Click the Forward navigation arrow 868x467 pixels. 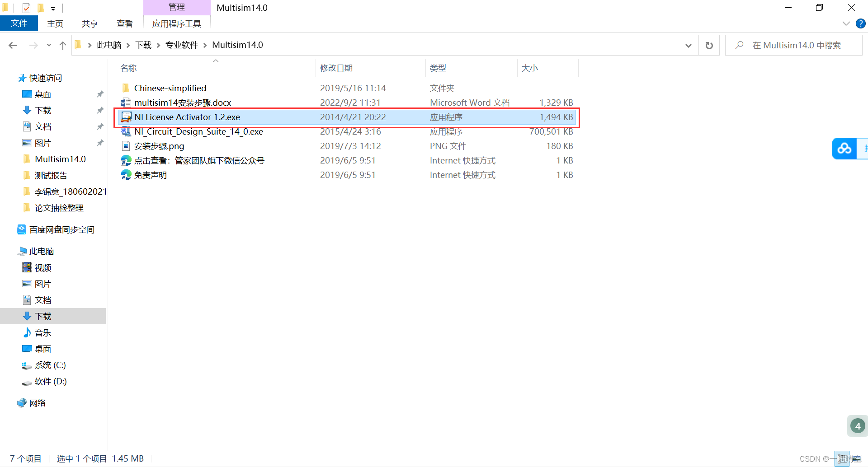click(x=33, y=45)
